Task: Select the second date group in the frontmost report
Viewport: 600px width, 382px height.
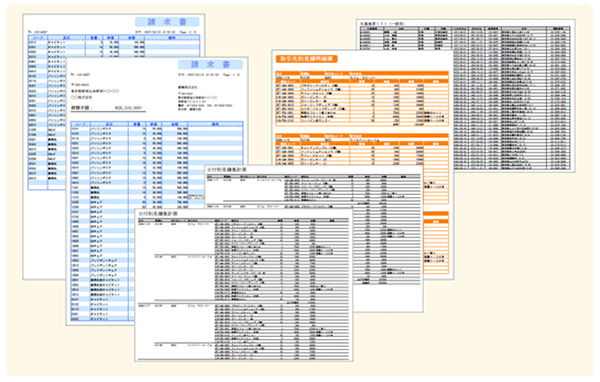Action: pyautogui.click(x=243, y=331)
